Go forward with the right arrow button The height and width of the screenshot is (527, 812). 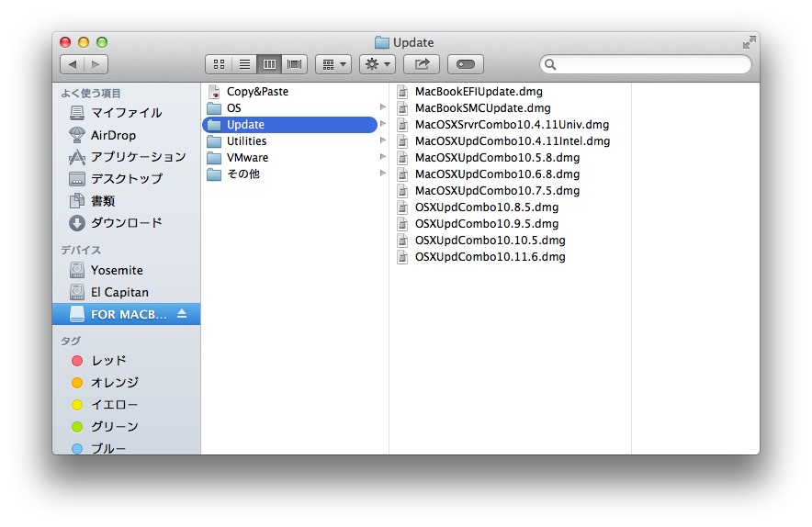(x=96, y=64)
